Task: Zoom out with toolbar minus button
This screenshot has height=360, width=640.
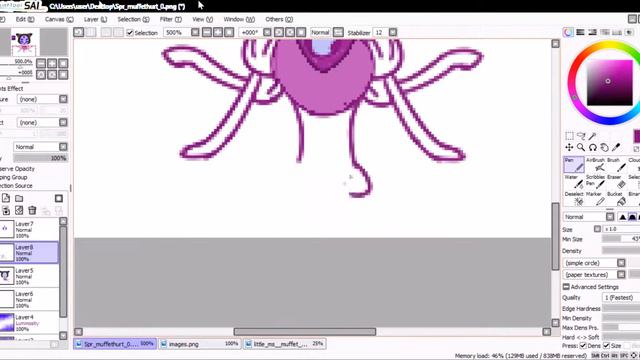Action: (207, 32)
